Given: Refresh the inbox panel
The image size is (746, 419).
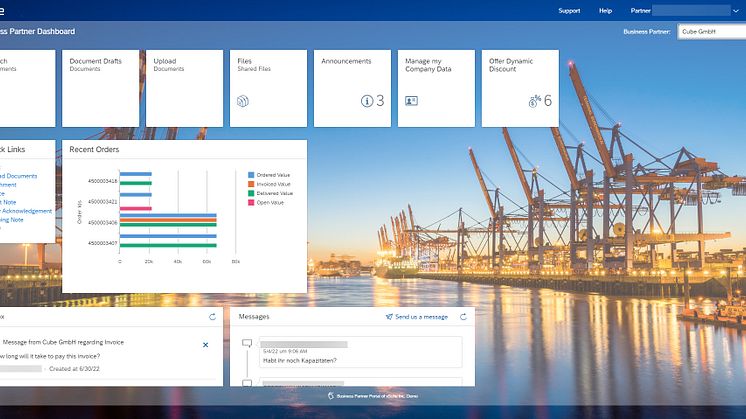Looking at the screenshot, I should click(212, 316).
